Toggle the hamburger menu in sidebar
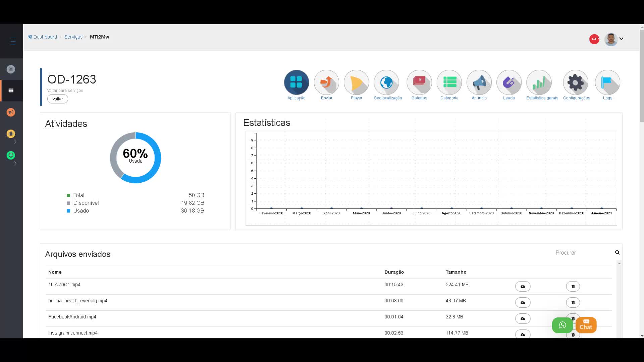This screenshot has height=362, width=644. [x=13, y=41]
